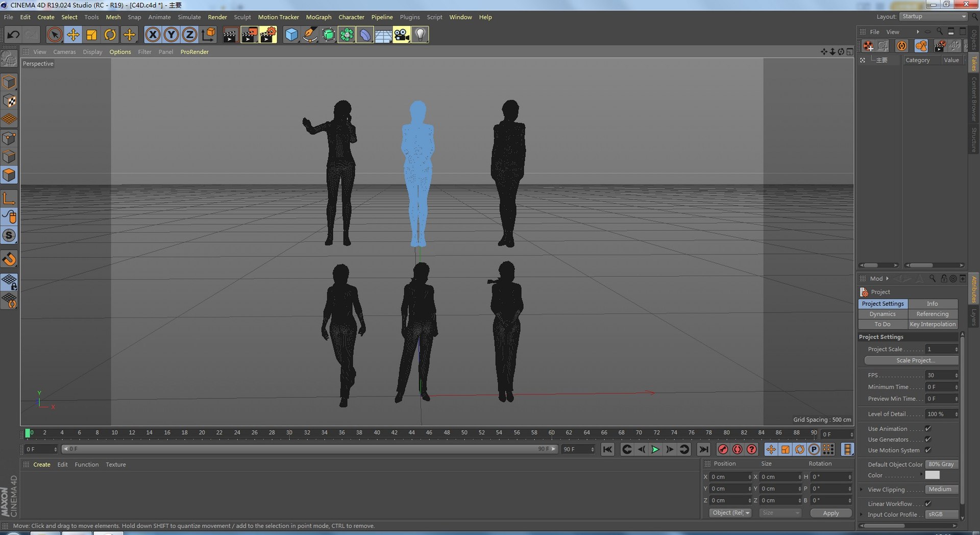Click the timeline playhead at frame 0
The height and width of the screenshot is (535, 980).
(28, 433)
